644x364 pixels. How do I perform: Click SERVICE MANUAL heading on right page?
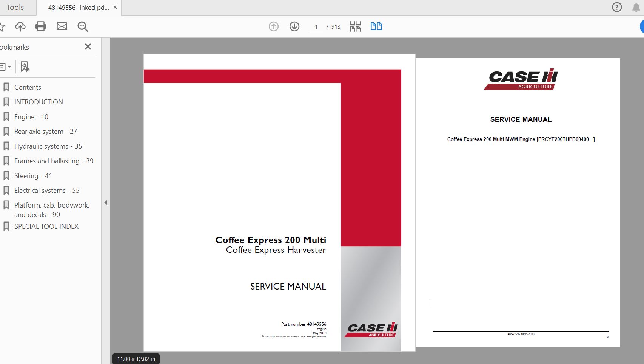[521, 119]
